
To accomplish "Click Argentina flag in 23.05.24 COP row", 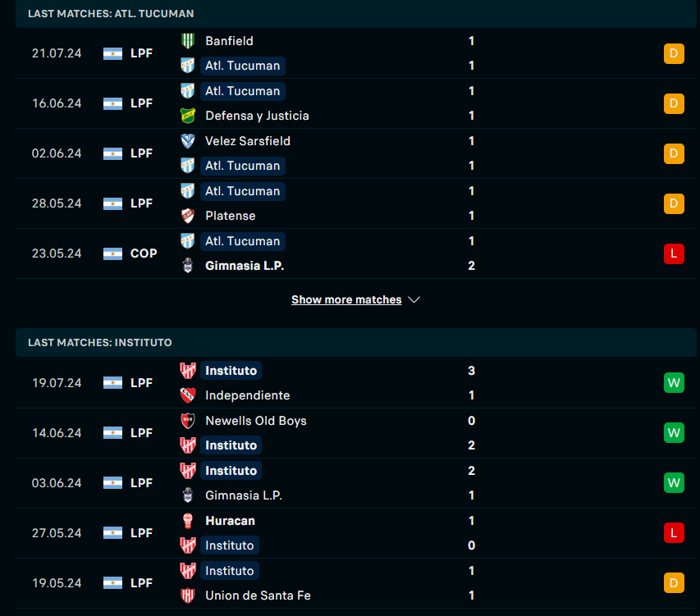I will click(112, 253).
